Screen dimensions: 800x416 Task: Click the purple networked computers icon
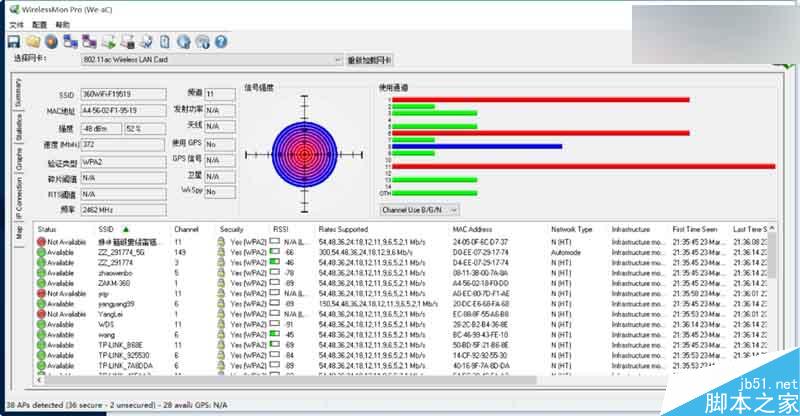coord(89,41)
